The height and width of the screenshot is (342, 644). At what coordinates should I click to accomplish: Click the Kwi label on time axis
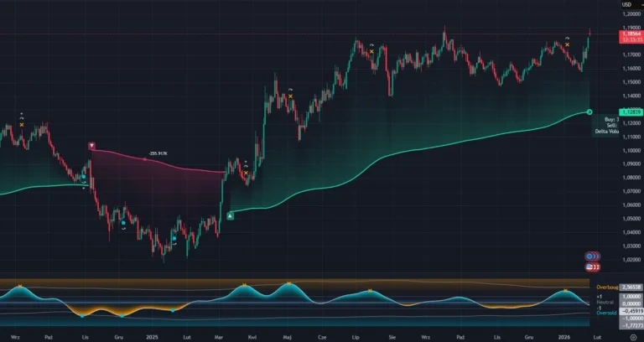[x=252, y=338]
